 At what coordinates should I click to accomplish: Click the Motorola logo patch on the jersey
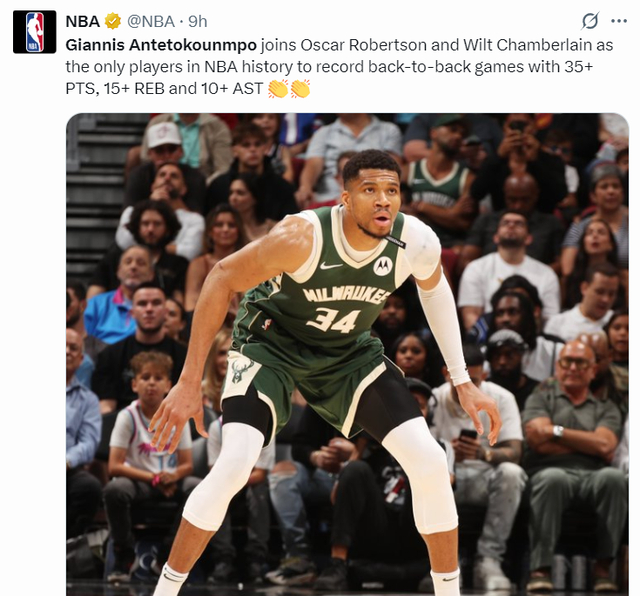pos(383,266)
